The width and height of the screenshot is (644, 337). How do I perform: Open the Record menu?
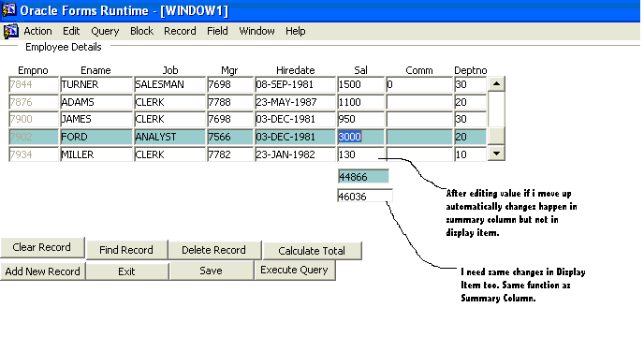180,31
